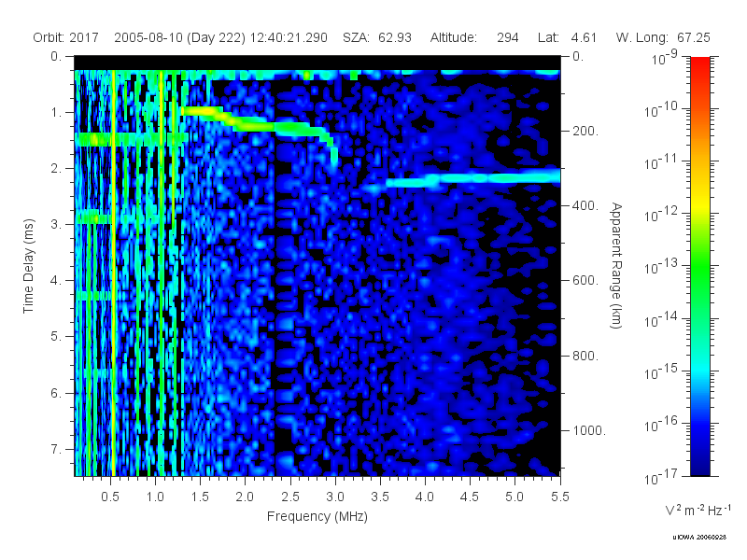Click the 400. apparent range tick label

point(585,205)
